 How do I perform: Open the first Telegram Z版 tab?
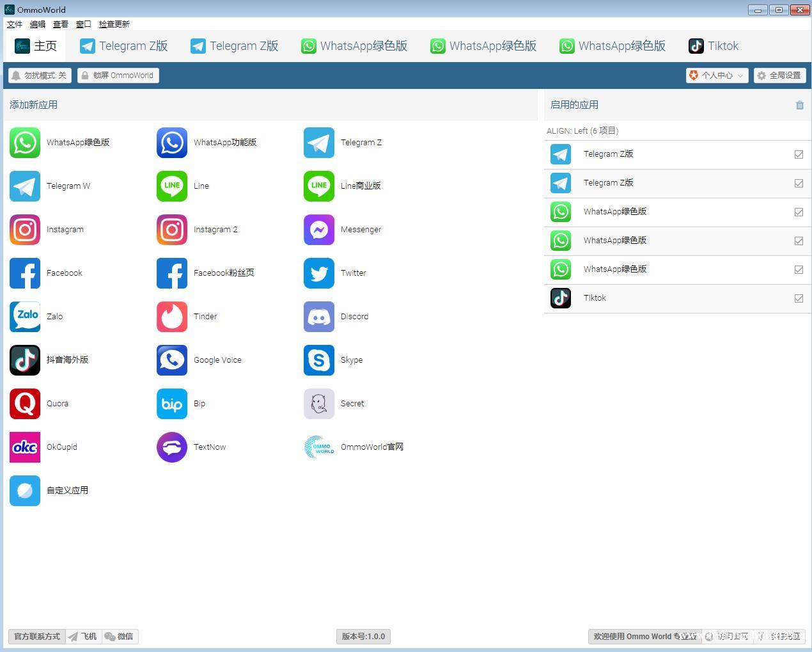(124, 46)
